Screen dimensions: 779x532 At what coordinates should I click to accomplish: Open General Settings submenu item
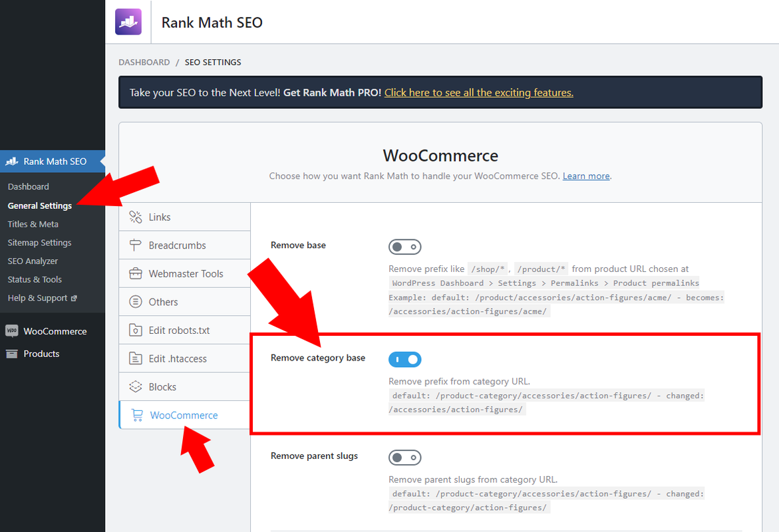click(40, 205)
